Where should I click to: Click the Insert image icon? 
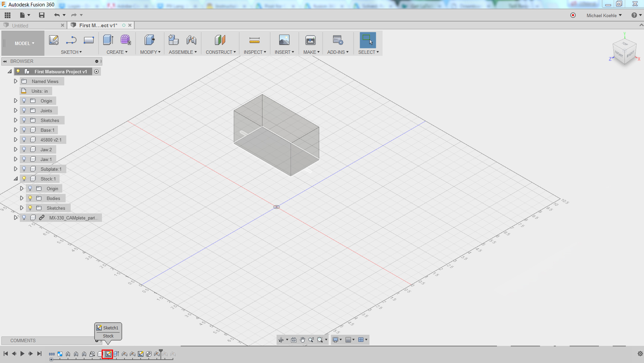click(284, 40)
